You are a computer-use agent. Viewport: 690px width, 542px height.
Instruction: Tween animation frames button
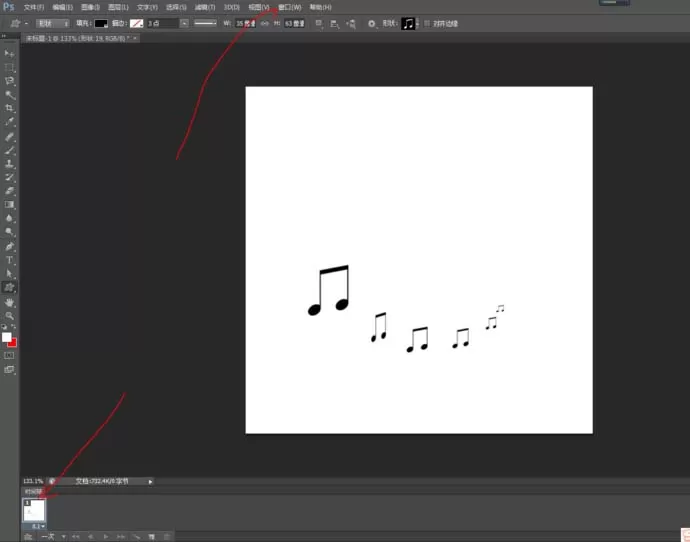tap(136, 537)
